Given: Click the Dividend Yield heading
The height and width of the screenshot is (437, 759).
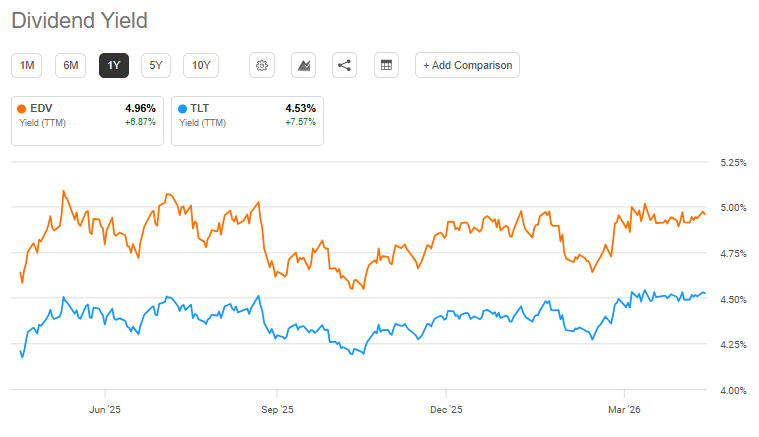Looking at the screenshot, I should pos(81,19).
